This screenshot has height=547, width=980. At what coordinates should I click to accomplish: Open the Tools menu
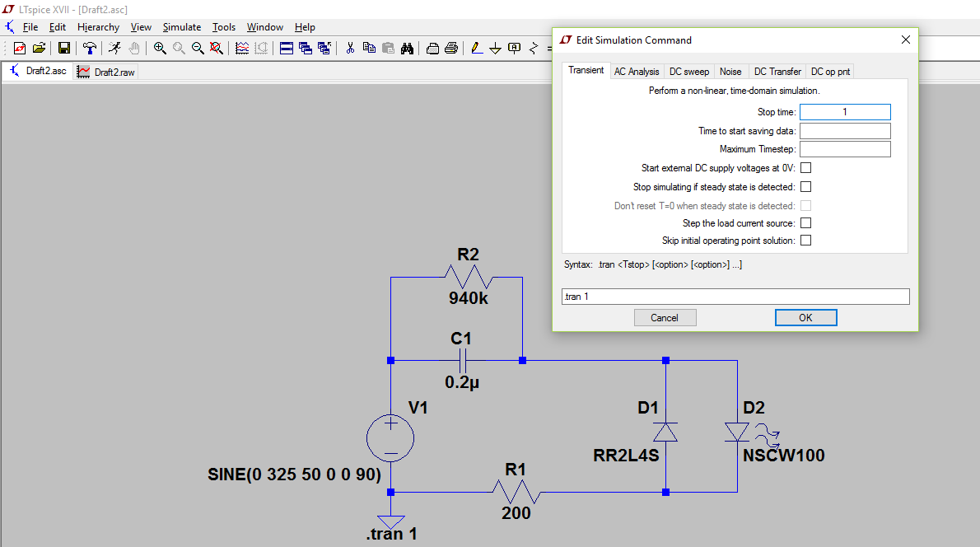[x=224, y=27]
